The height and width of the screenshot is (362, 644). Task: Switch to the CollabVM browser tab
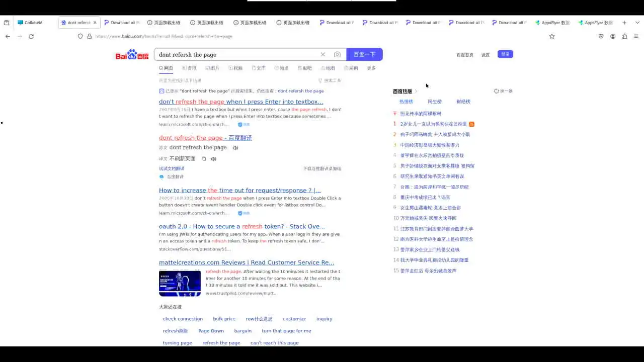[35, 23]
